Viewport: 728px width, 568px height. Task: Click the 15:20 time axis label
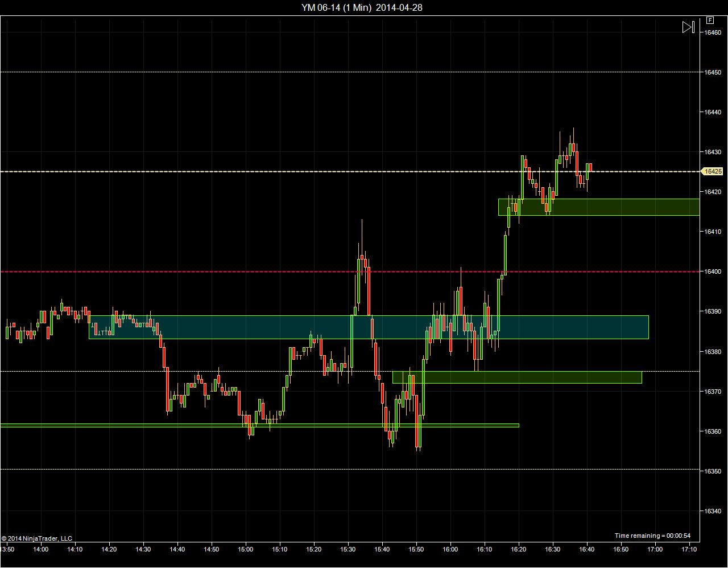(314, 549)
